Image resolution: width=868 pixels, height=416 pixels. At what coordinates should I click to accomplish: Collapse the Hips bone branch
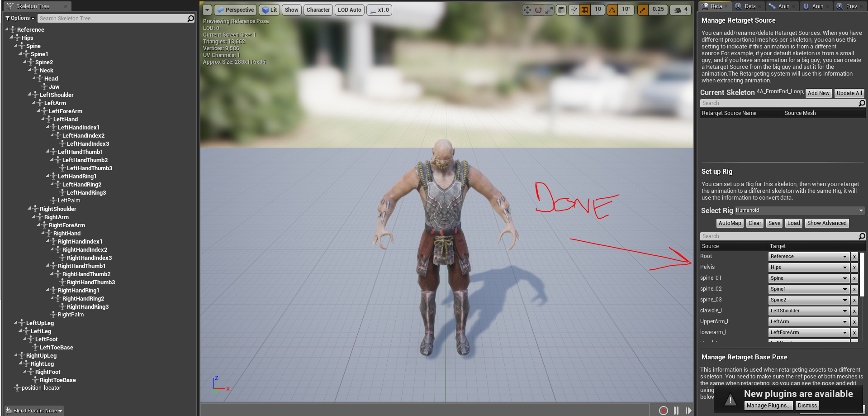coord(11,38)
